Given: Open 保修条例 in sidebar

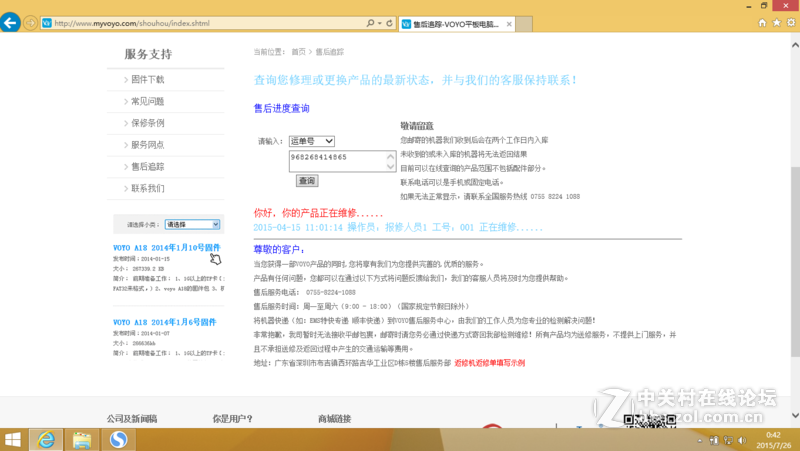Looking at the screenshot, I should [x=147, y=123].
